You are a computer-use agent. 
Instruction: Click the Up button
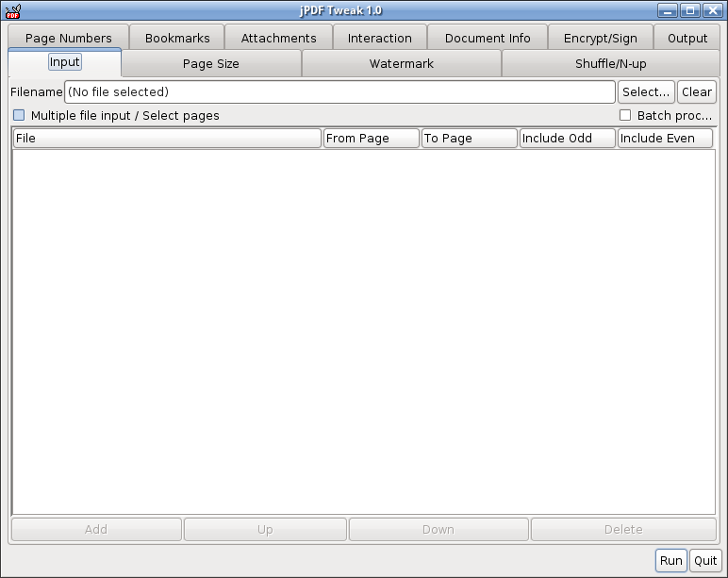[265, 530]
